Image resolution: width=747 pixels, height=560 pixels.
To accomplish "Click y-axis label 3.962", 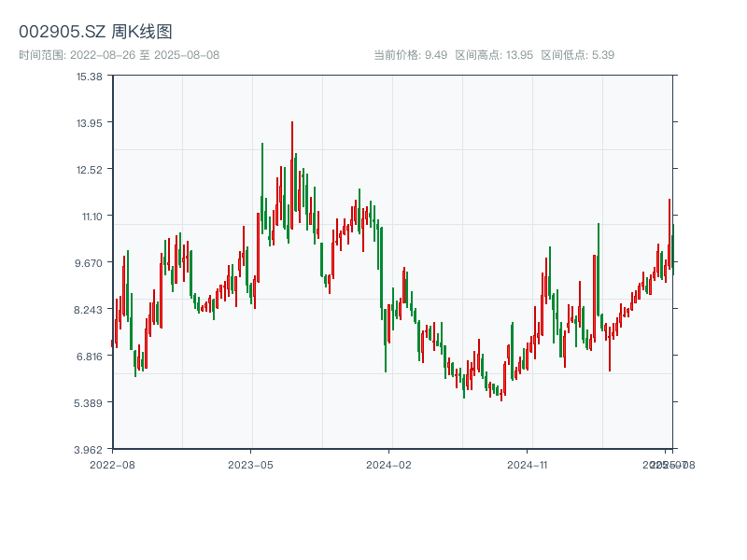I will click(88, 450).
